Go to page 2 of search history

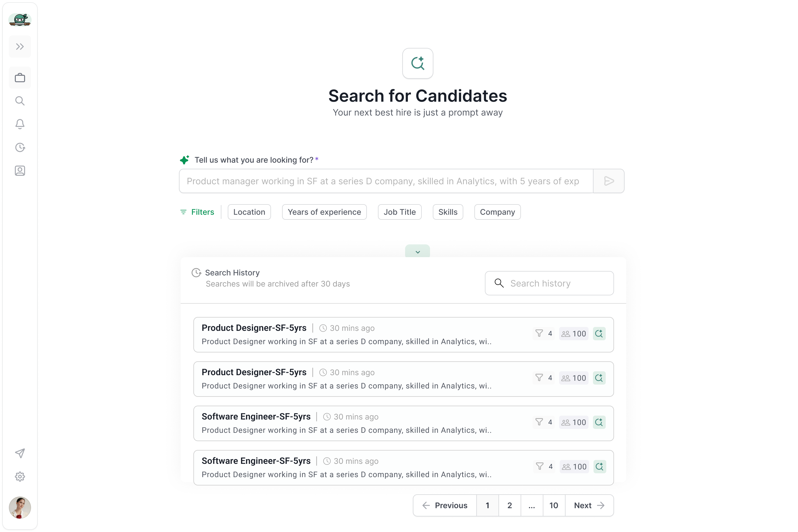509,505
